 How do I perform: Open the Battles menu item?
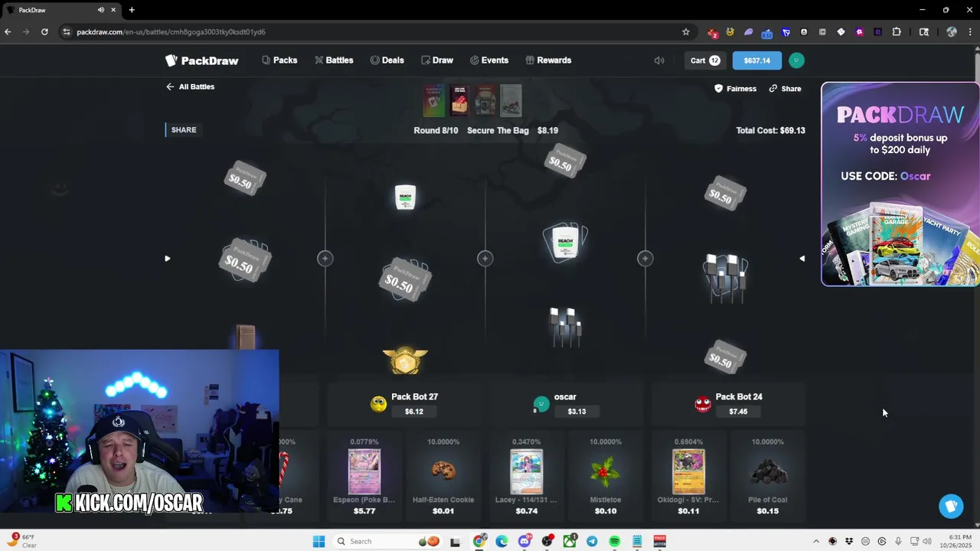point(334,60)
